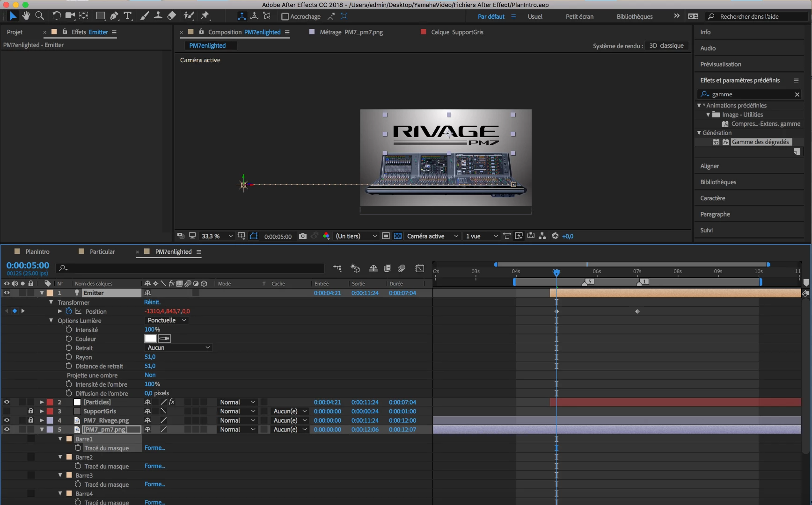Open the channel display RGB icon
Screen dimensions: 812x505
click(x=326, y=236)
